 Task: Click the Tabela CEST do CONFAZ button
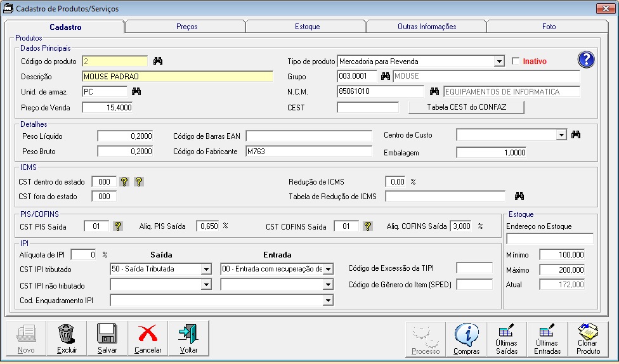tap(466, 107)
